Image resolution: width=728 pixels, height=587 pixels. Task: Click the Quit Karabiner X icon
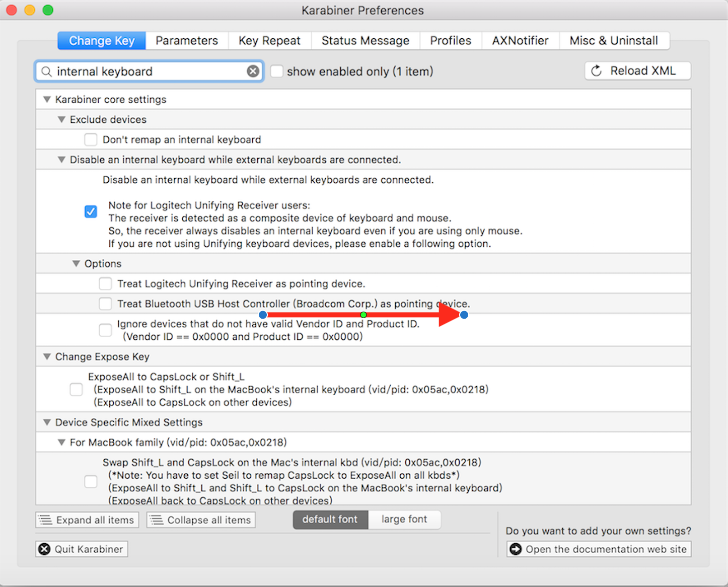point(45,549)
